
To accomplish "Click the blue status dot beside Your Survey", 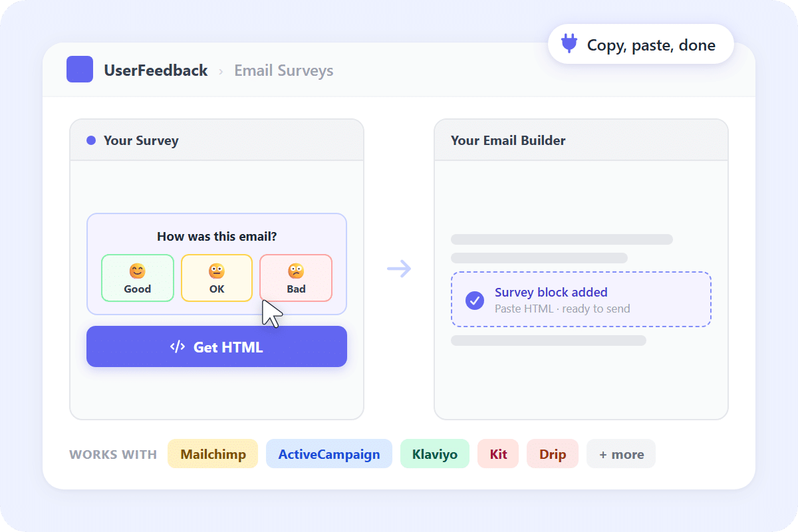I will (x=90, y=140).
